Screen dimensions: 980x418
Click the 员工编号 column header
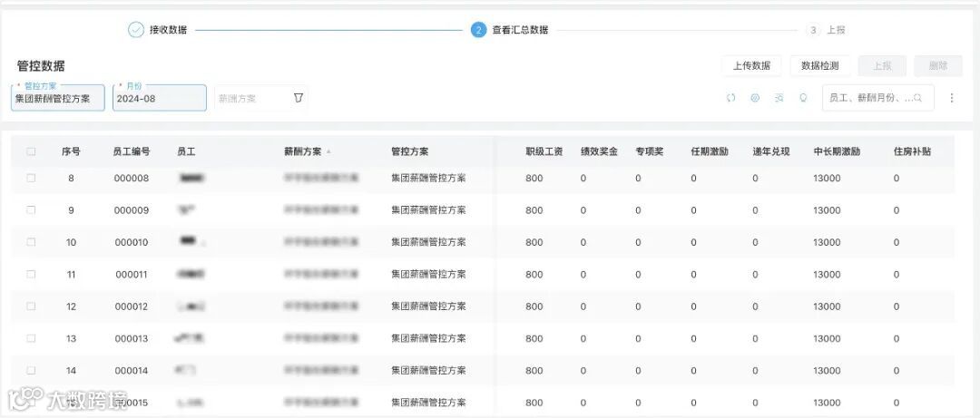(x=132, y=151)
